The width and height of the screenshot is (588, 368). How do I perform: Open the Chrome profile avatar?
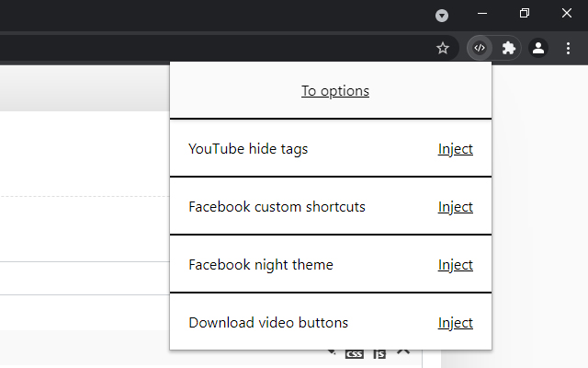coord(538,48)
